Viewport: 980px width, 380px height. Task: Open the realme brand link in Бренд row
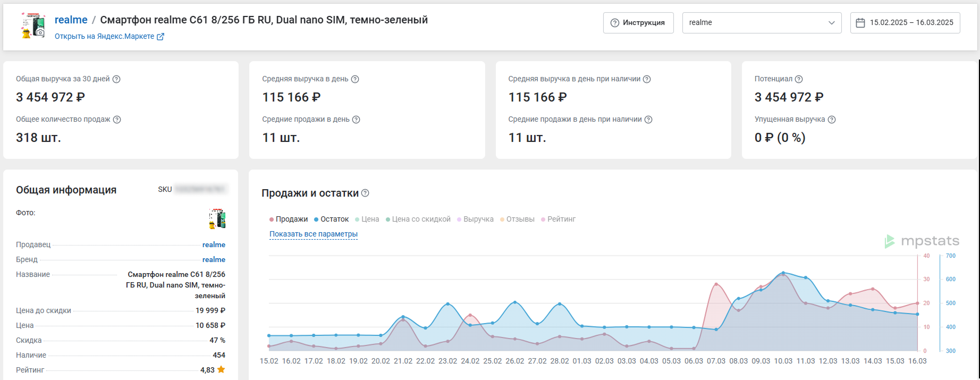(214, 259)
